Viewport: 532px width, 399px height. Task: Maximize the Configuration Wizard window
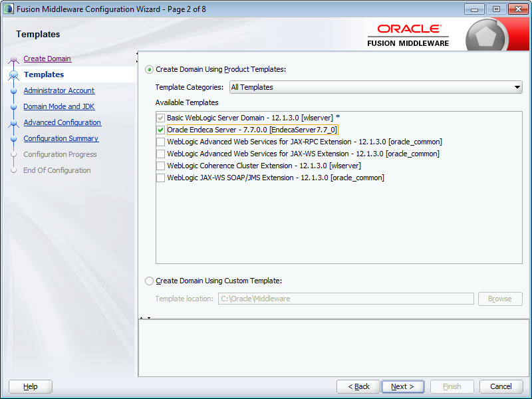[496, 9]
